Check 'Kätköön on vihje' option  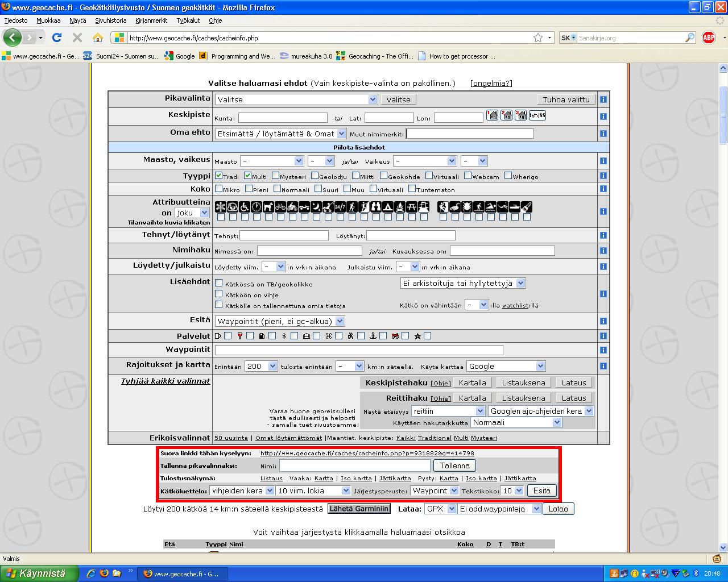[x=219, y=294]
